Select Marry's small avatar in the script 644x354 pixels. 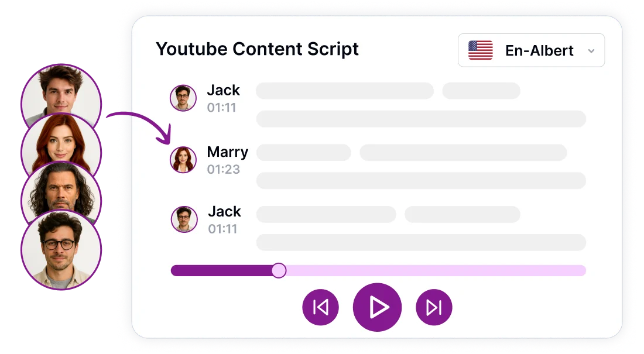coord(183,159)
